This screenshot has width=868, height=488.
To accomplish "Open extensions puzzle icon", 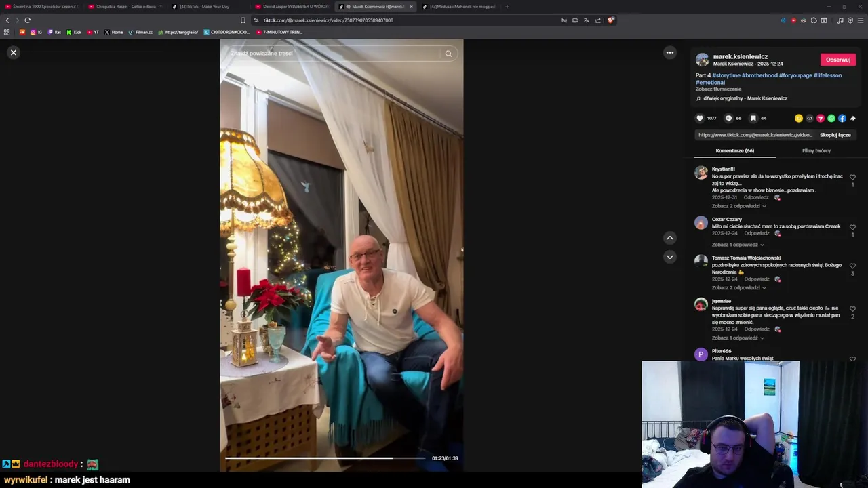I will click(814, 20).
